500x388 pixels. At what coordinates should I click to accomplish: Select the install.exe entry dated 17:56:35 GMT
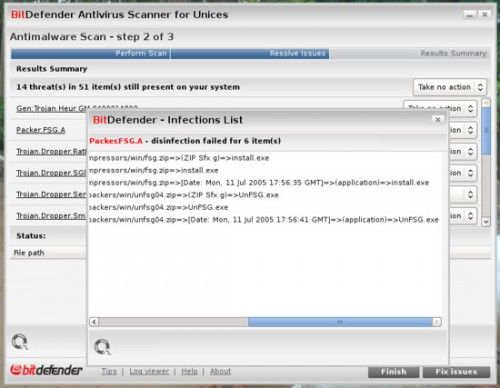pos(259,183)
